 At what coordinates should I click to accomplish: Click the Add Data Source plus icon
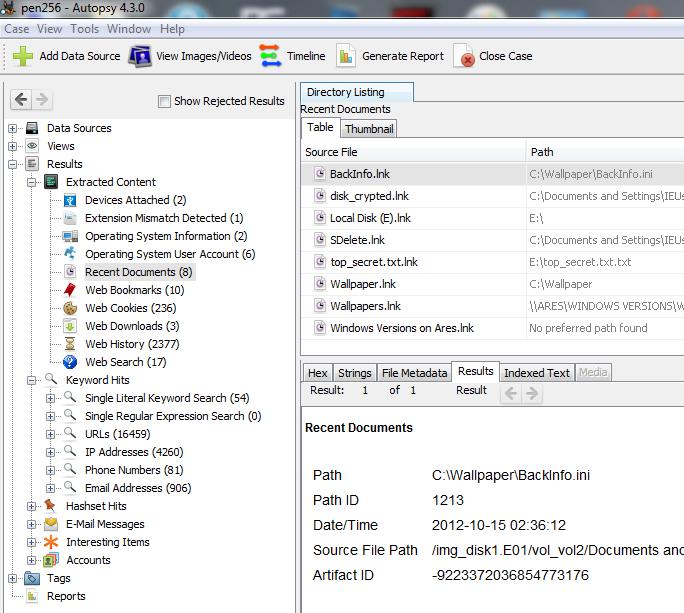[22, 56]
